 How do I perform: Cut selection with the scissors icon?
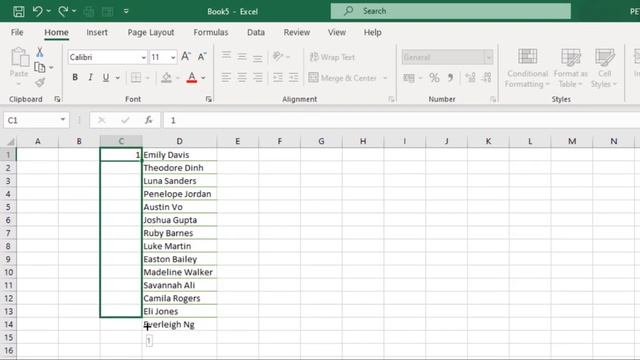pyautogui.click(x=40, y=52)
